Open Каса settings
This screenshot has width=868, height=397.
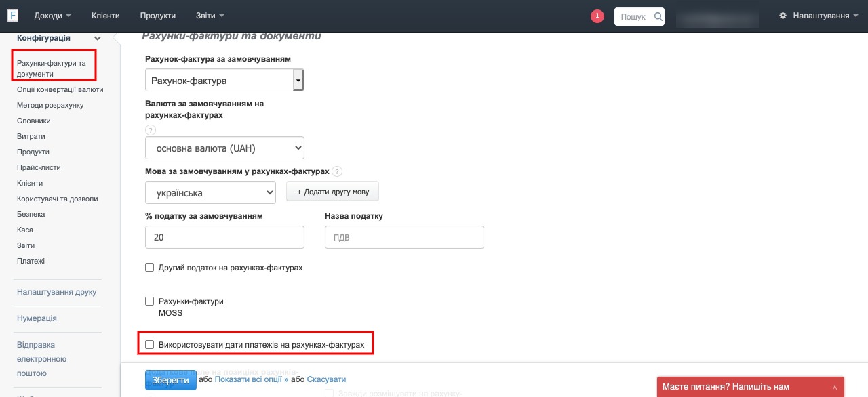click(25, 230)
